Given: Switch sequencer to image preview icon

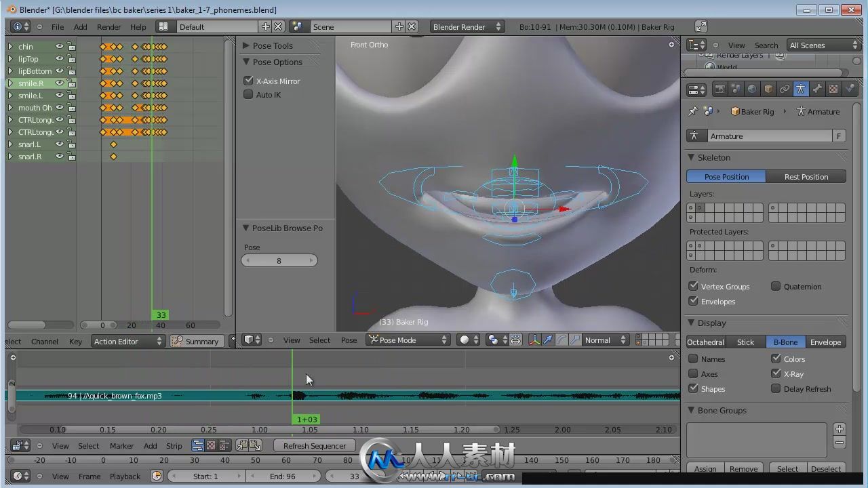Looking at the screenshot, I should [211, 446].
